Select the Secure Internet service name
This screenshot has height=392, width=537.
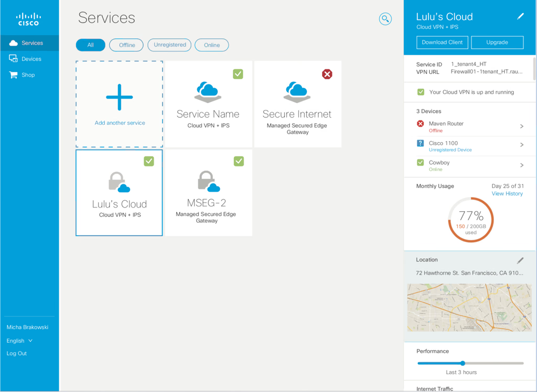coord(297,114)
